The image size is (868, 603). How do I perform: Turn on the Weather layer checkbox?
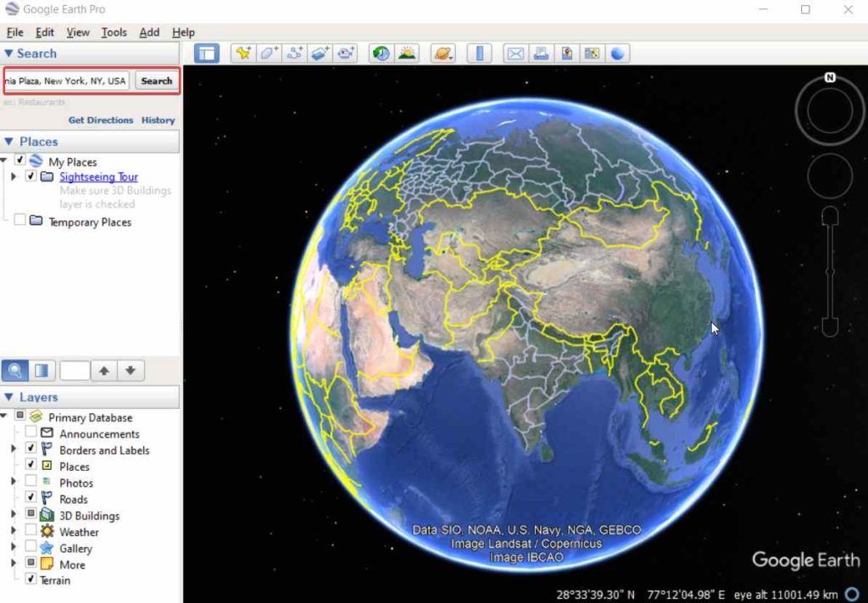31,530
